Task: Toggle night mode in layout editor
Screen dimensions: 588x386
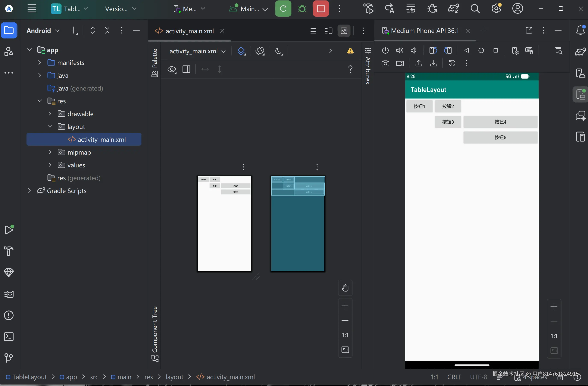Action: 279,51
